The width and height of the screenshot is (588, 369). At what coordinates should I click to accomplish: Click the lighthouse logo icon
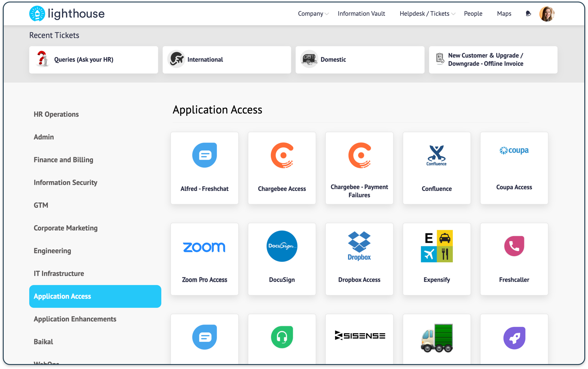coord(37,14)
